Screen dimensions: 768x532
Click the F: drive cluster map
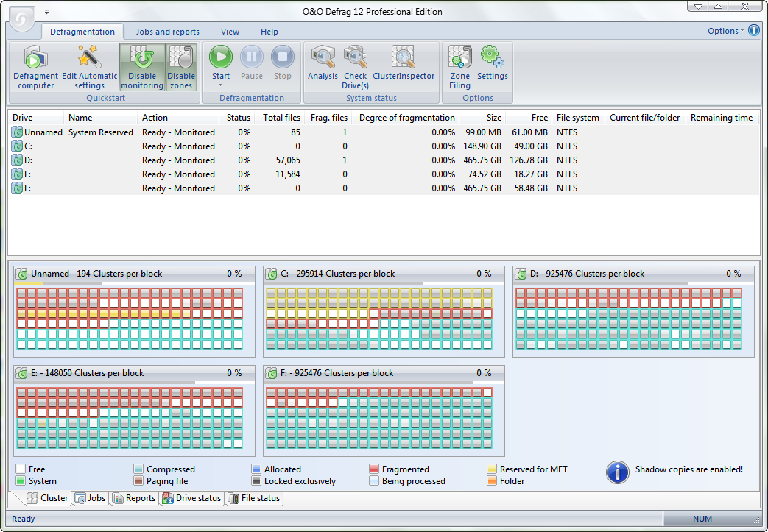379,417
